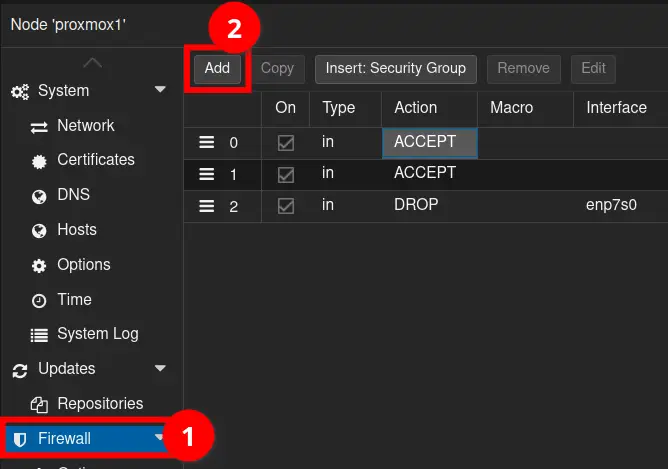Click the Repositories files icon
Viewport: 668px width, 469px height.
pyautogui.click(x=39, y=405)
